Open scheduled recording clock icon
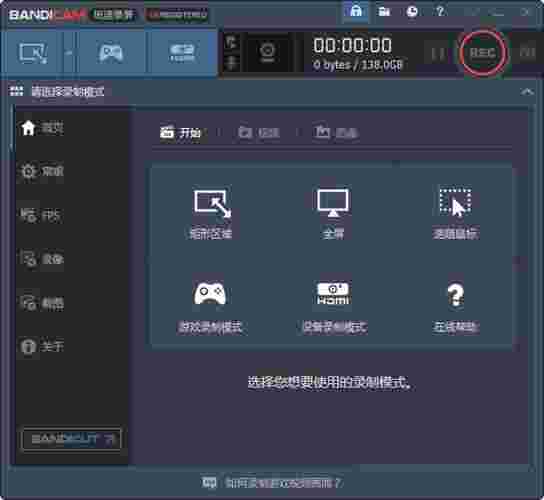The width and height of the screenshot is (544, 500). [x=412, y=12]
